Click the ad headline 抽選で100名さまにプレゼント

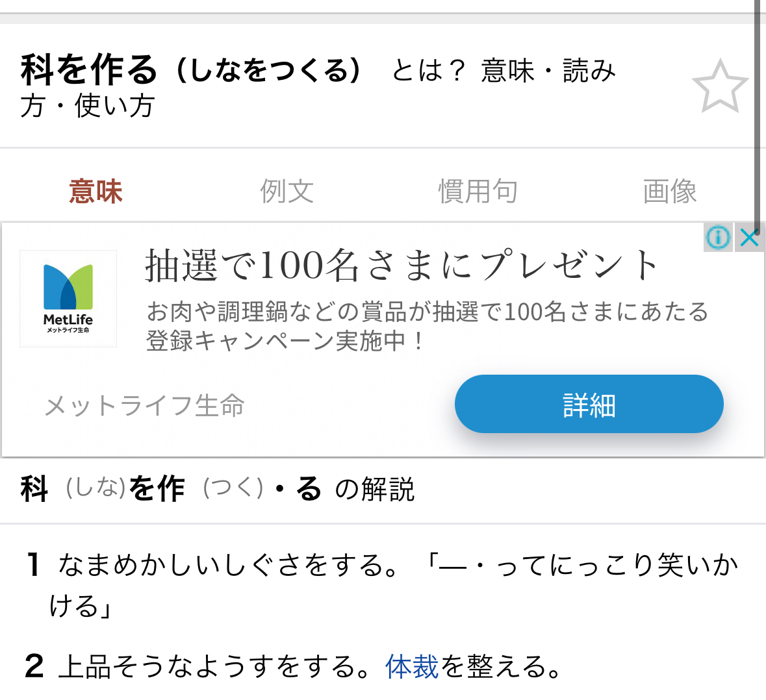(x=402, y=266)
